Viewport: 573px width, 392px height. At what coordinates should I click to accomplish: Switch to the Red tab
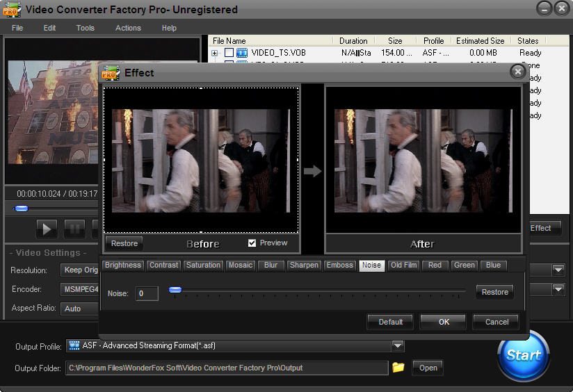tap(435, 266)
